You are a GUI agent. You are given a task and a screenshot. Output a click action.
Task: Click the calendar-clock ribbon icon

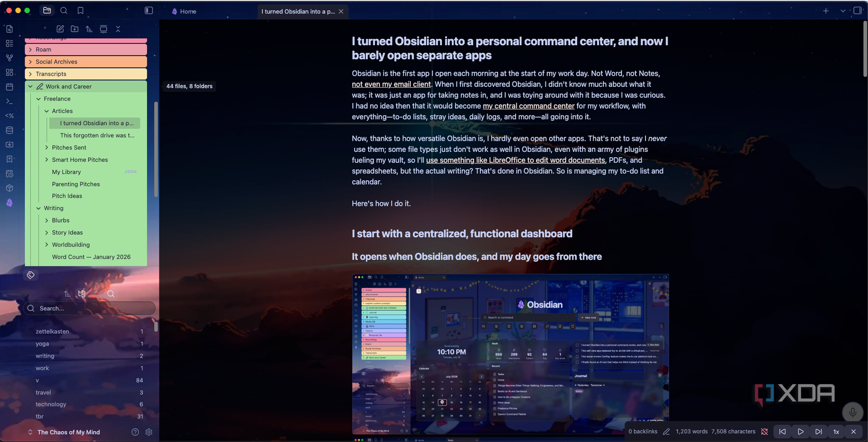[9, 173]
